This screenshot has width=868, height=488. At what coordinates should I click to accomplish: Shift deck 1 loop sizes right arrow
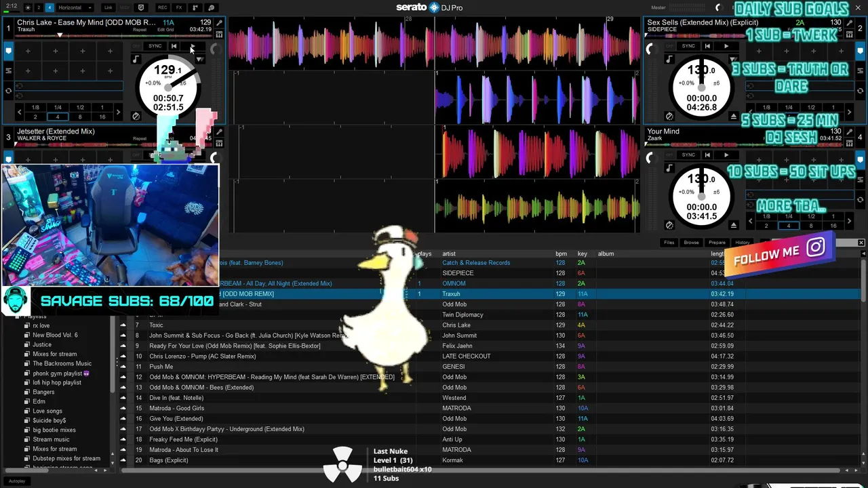[119, 112]
